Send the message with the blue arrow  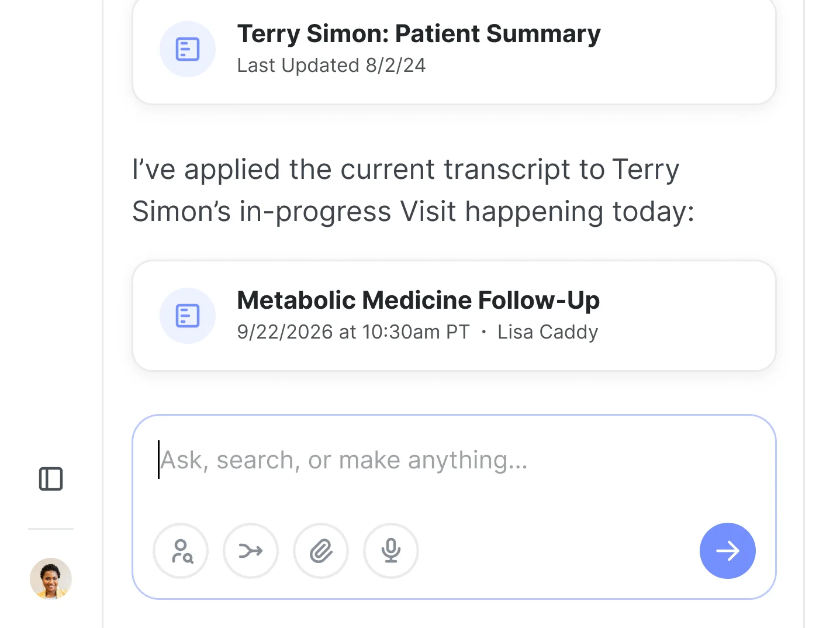pos(727,551)
